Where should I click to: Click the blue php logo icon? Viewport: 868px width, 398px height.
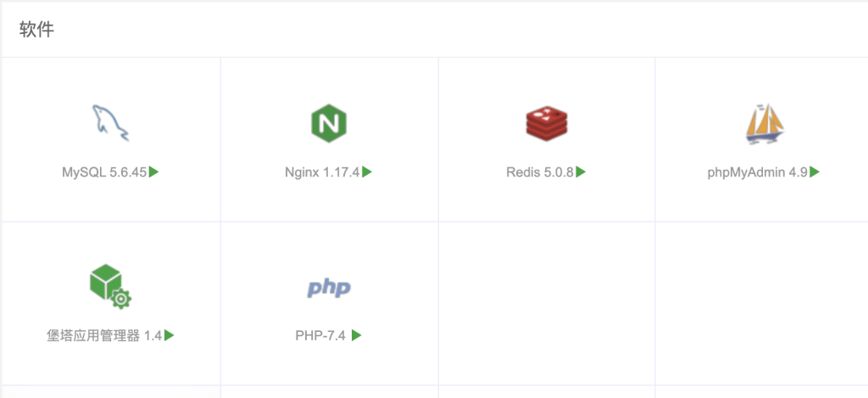[x=329, y=288]
